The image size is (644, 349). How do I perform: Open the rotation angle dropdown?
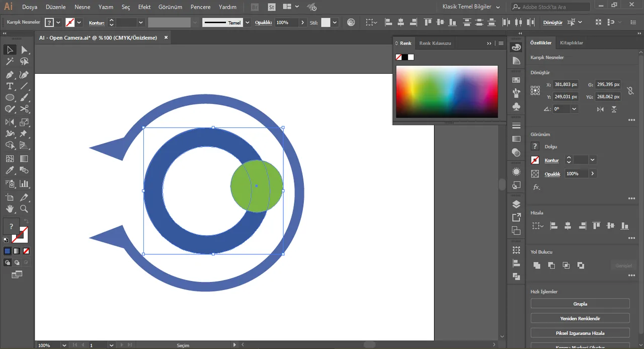[x=574, y=109]
